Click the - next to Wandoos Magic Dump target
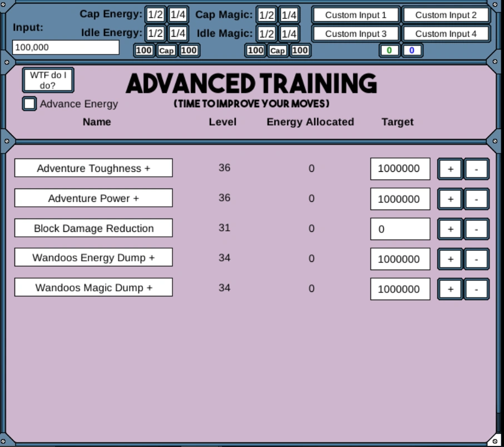This screenshot has height=447, width=504. [x=476, y=289]
